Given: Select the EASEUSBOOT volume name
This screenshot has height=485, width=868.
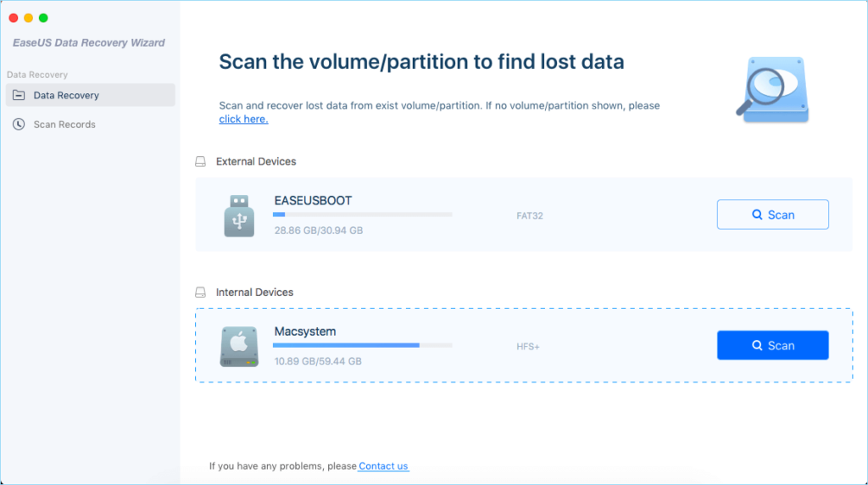Looking at the screenshot, I should pos(313,201).
